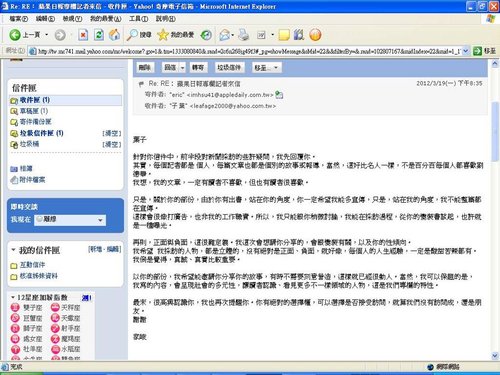
Task: Click add-contact icon beside sender eric's address
Action: pyautogui.click(x=279, y=95)
